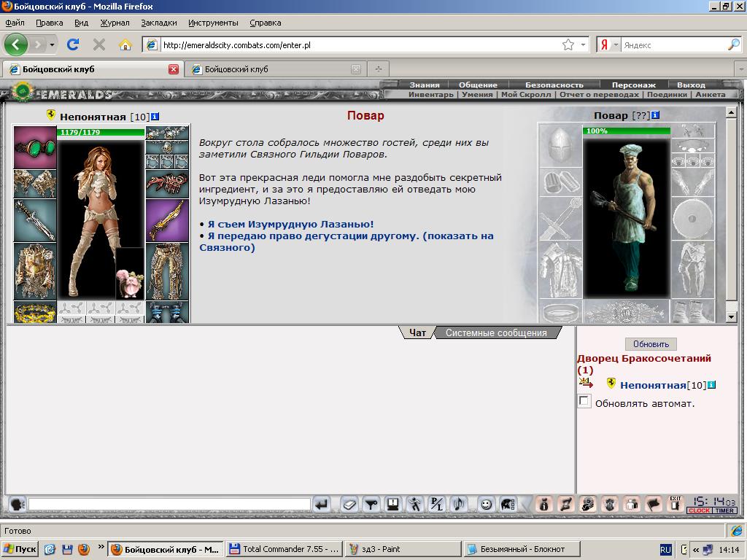Viewport: 747px width, 560px height.
Task: Click the blue boots equipment slot
Action: click(167, 312)
